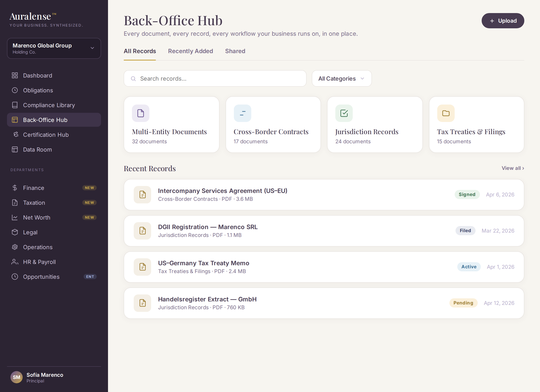The width and height of the screenshot is (540, 392).
Task: Go to Dashboard in sidebar
Action: (54, 76)
